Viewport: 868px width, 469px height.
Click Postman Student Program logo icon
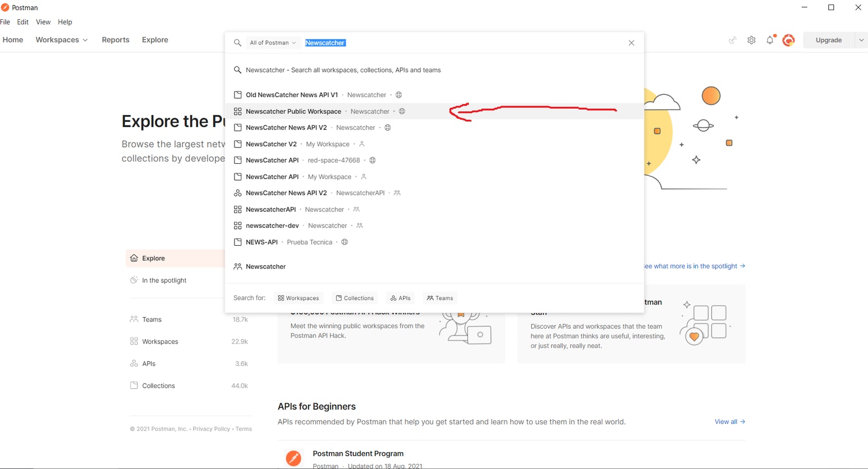(293, 458)
